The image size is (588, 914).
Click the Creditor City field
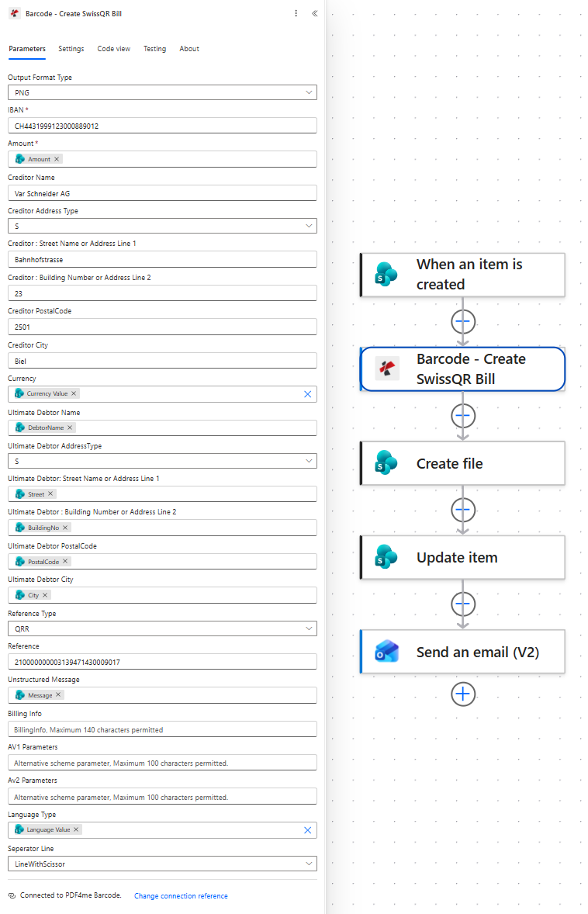(x=162, y=361)
